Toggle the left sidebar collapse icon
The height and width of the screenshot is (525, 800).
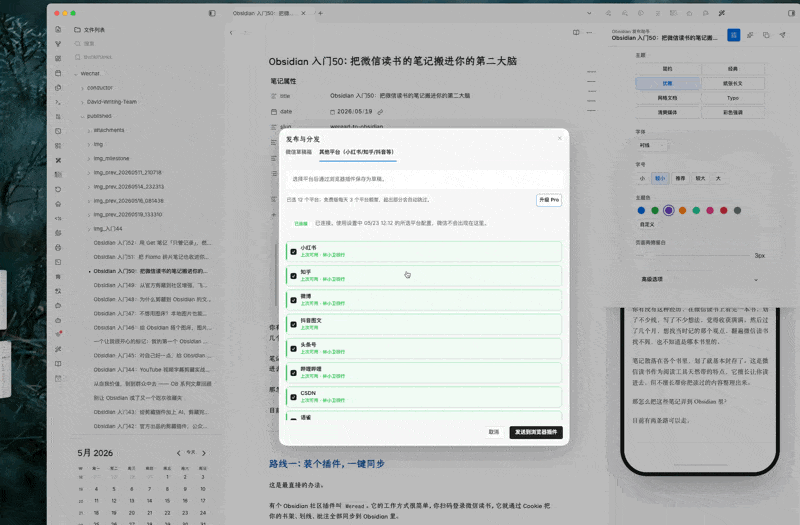click(212, 13)
